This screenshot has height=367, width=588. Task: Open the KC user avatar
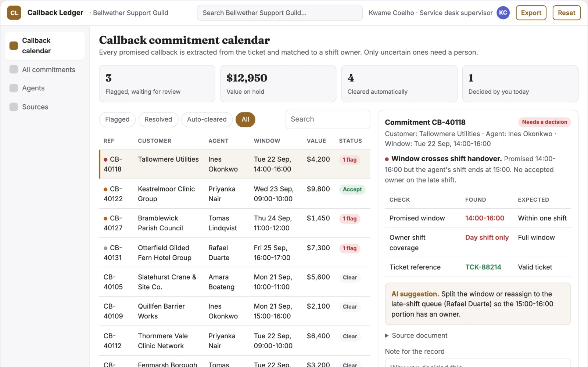503,12
